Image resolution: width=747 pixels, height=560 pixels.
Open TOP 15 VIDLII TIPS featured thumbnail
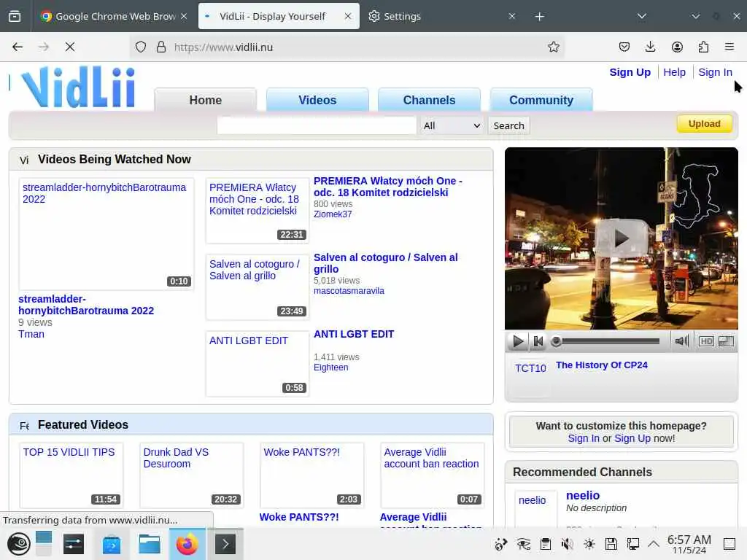click(71, 475)
